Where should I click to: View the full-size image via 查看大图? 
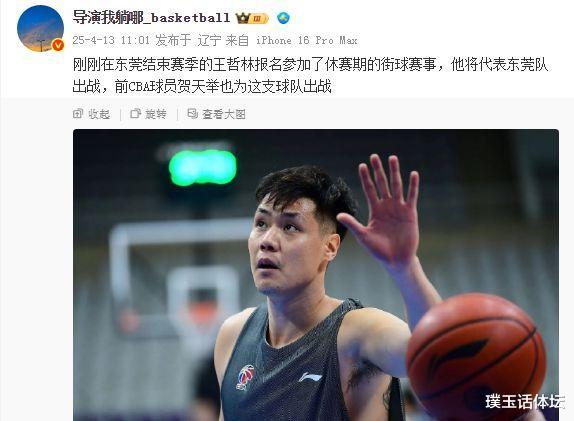click(216, 114)
